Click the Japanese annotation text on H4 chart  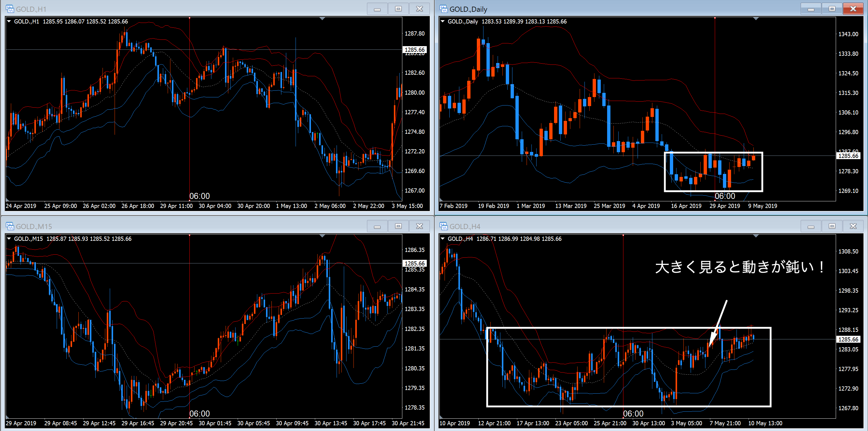pos(740,267)
